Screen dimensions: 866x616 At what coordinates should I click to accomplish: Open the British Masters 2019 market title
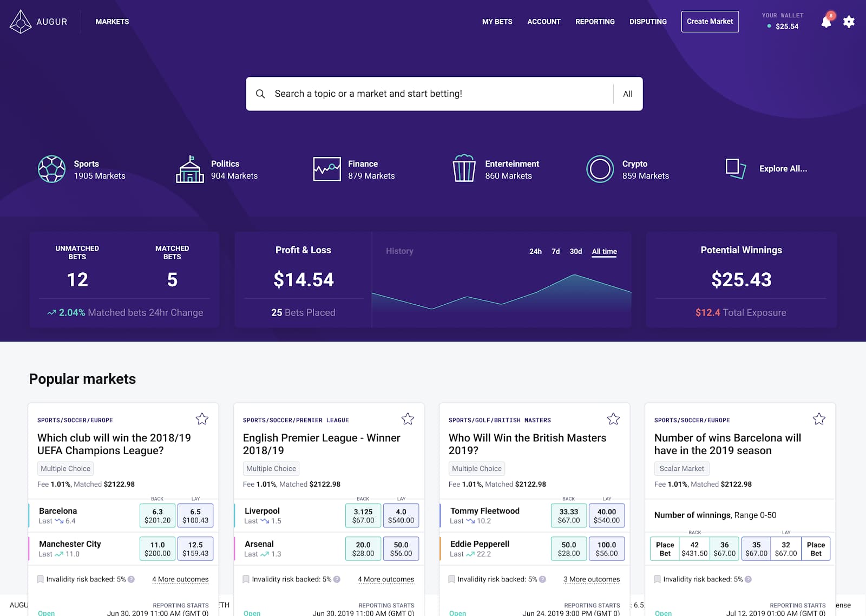coord(527,444)
